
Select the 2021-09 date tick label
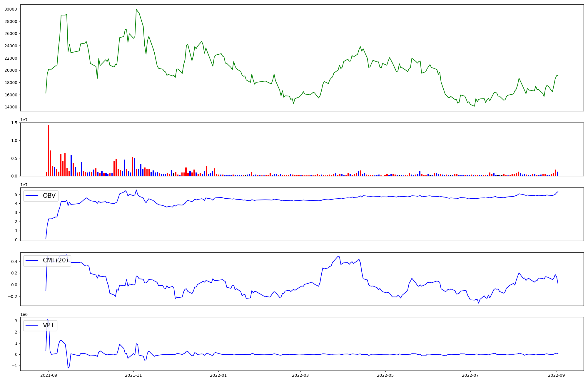pos(49,375)
